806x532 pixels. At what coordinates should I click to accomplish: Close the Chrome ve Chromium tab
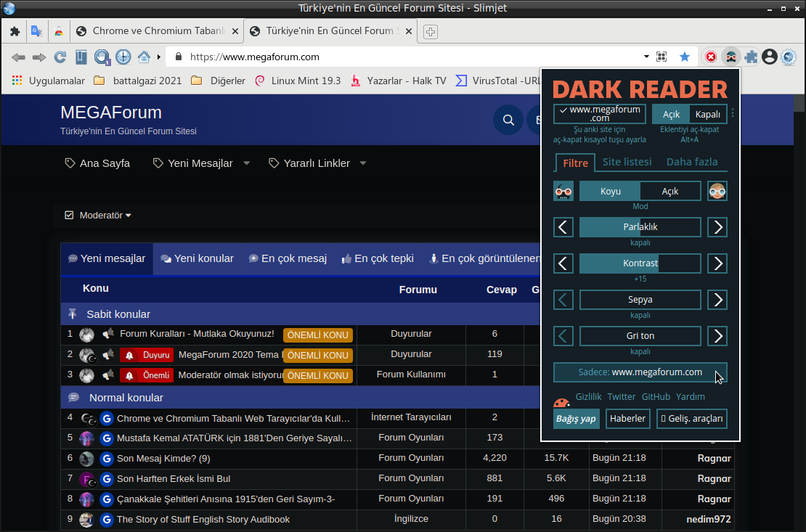click(235, 31)
